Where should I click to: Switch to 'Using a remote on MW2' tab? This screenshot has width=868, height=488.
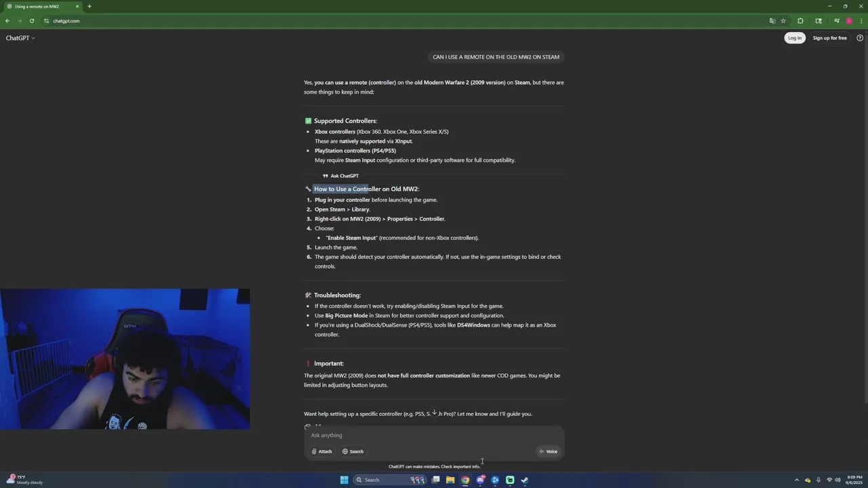click(42, 6)
